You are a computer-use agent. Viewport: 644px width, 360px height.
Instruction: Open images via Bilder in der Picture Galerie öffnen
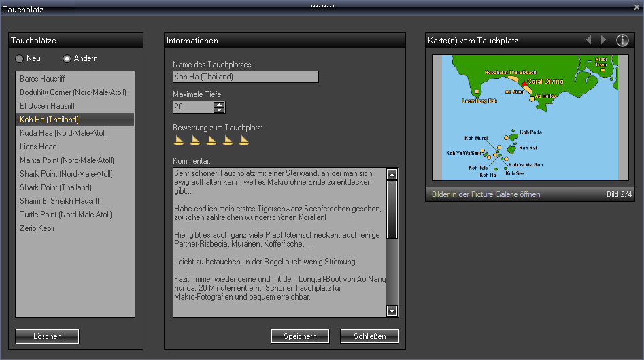coord(486,194)
